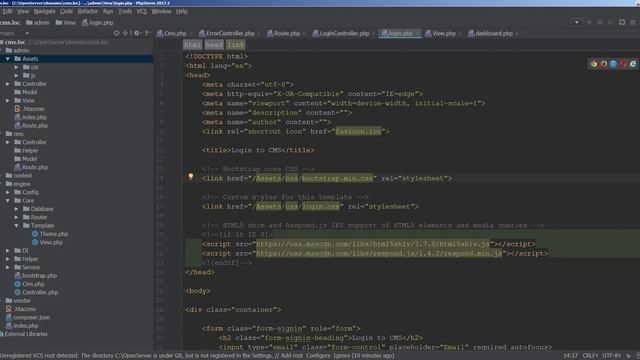
Task: Switch to View.php editor tab
Action: pyautogui.click(x=443, y=33)
